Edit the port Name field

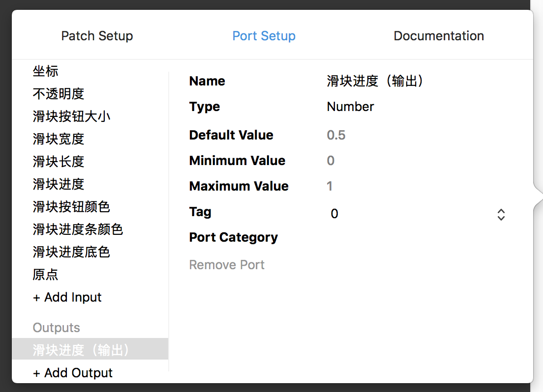coord(375,81)
